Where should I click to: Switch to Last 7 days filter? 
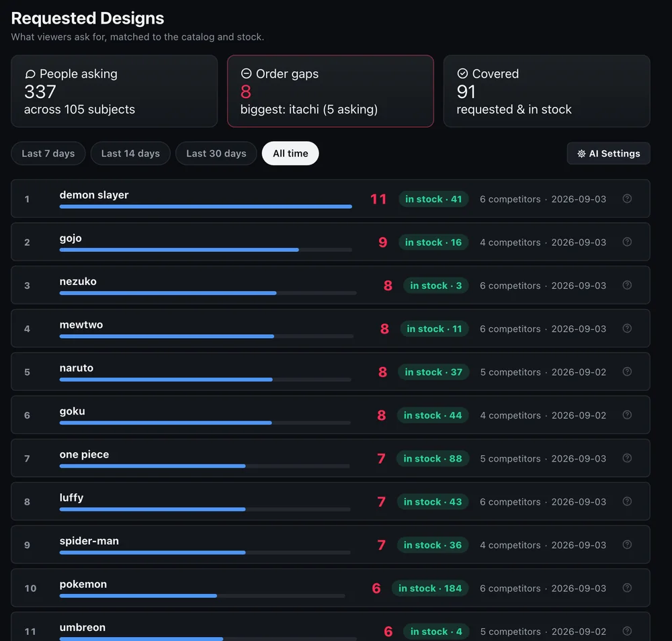tap(48, 153)
